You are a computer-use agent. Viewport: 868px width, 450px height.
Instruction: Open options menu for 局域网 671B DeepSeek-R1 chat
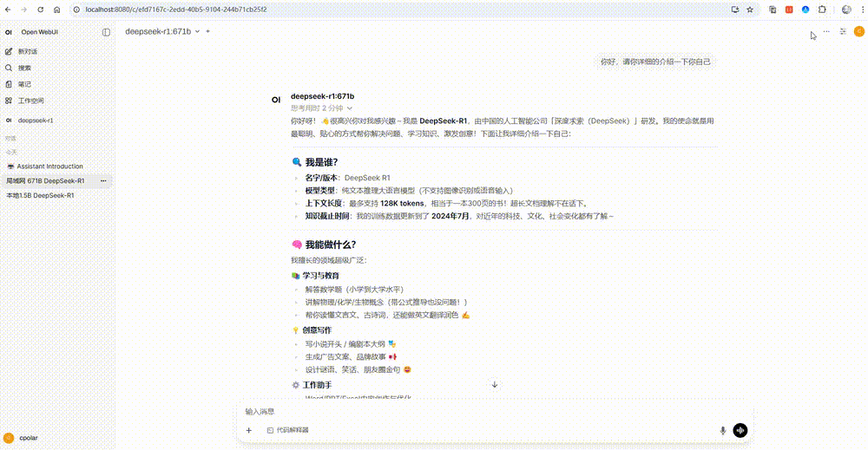[103, 180]
